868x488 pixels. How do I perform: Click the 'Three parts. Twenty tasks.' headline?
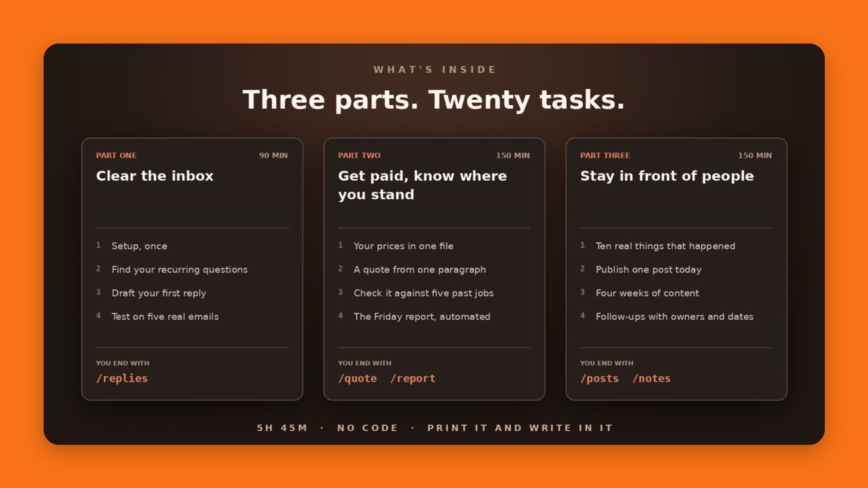[434, 100]
